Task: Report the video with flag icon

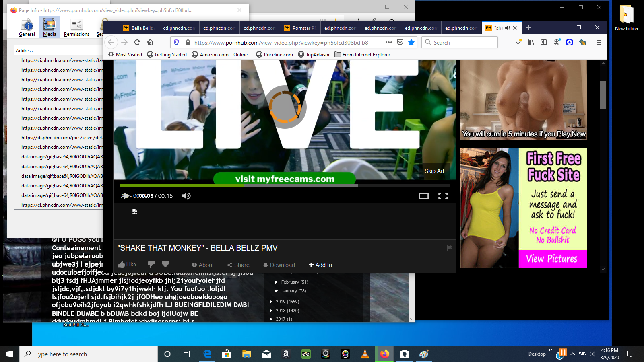Action: 449,248
